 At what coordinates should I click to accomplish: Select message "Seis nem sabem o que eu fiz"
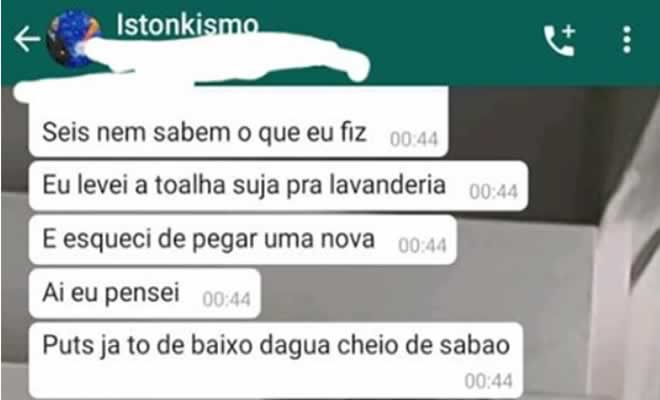tap(238, 127)
